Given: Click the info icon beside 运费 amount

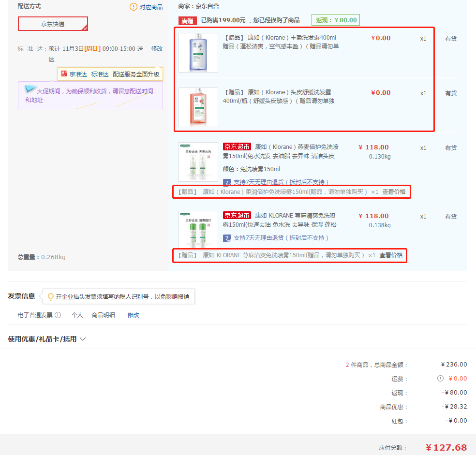Looking at the screenshot, I should [440, 379].
